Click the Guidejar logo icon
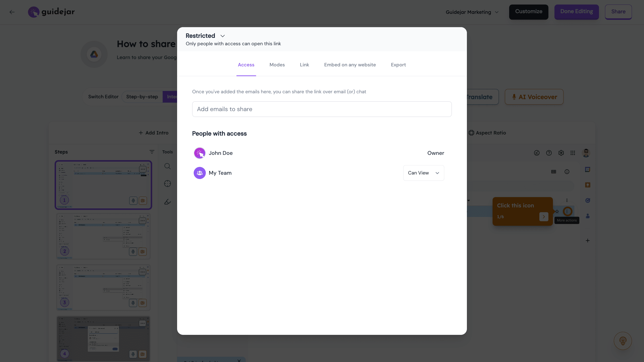Viewport: 644px width, 362px height. click(34, 12)
